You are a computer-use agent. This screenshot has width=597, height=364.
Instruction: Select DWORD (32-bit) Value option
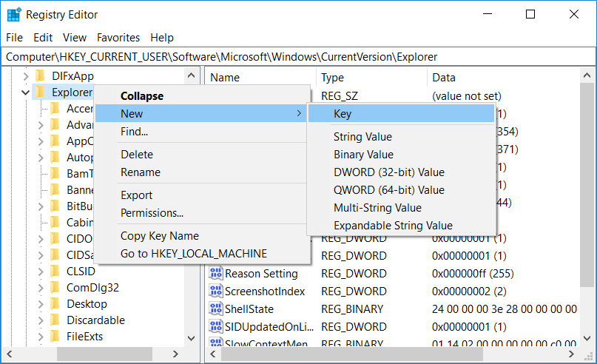click(388, 172)
